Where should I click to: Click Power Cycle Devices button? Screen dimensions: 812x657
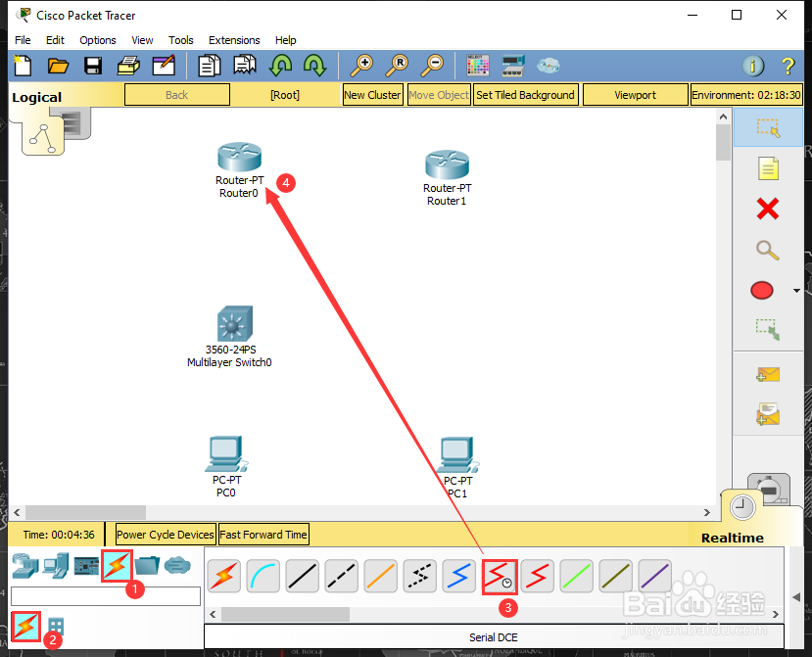coord(166,535)
